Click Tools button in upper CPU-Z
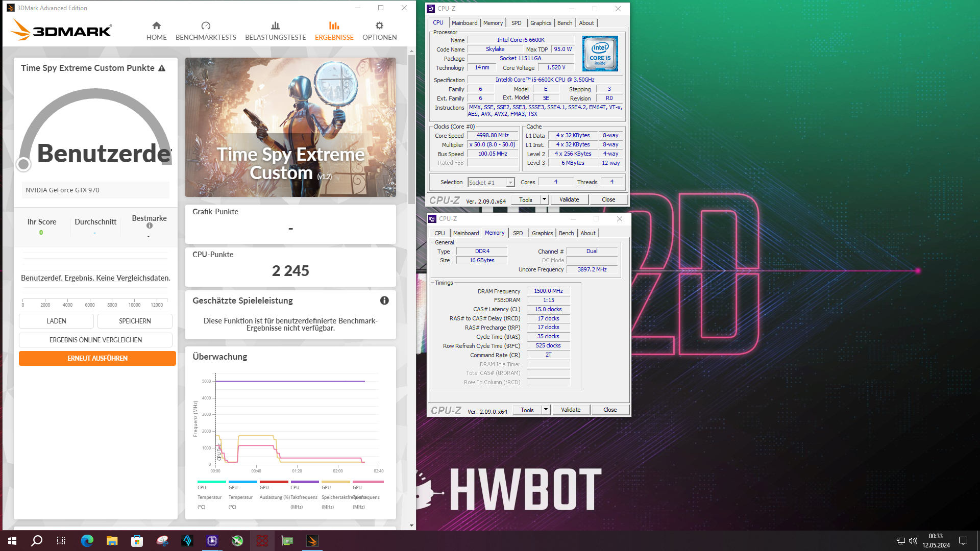The image size is (980, 551). [x=526, y=199]
